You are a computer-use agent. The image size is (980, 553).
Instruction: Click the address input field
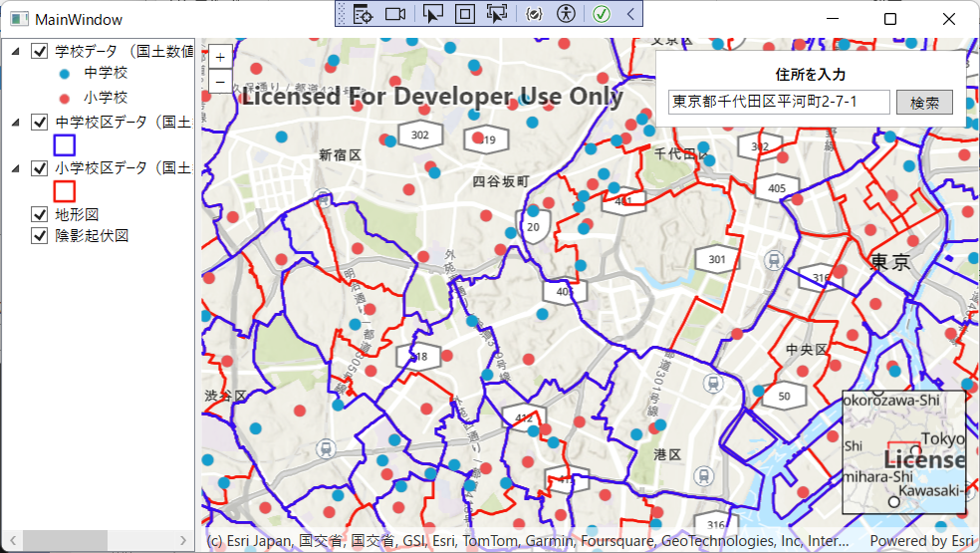[779, 102]
